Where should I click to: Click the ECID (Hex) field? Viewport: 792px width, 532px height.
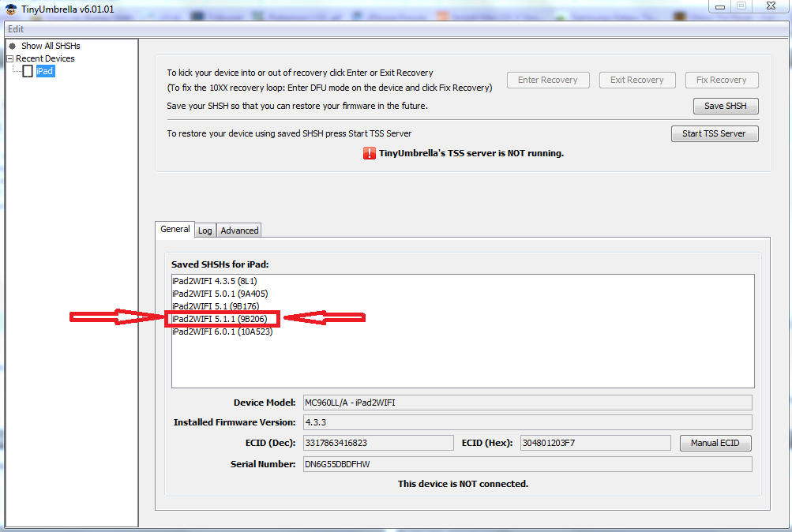[x=595, y=443]
